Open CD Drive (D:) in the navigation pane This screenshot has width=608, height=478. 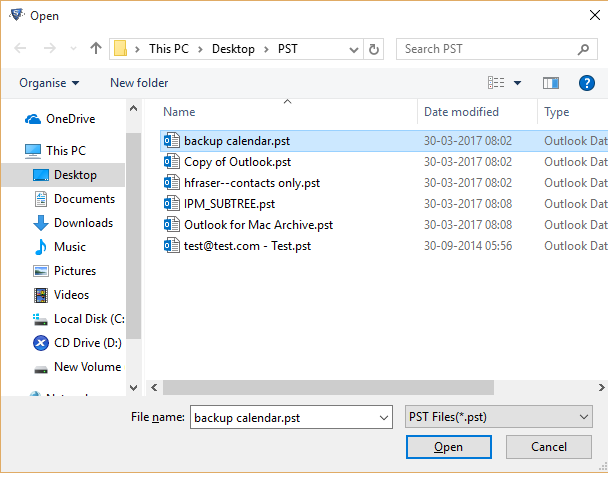(78, 343)
